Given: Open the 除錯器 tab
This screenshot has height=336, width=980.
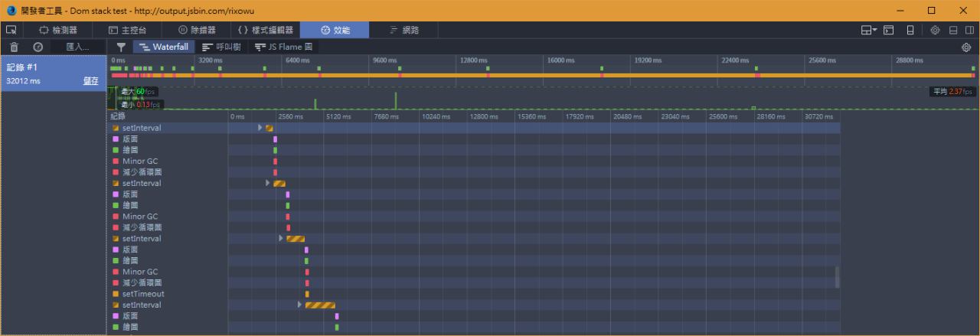Looking at the screenshot, I should pyautogui.click(x=197, y=30).
